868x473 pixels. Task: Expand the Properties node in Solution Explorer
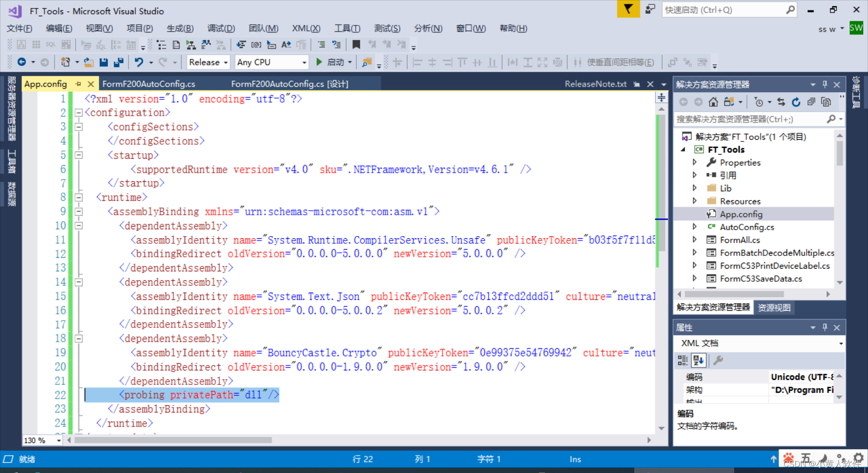pyautogui.click(x=695, y=162)
